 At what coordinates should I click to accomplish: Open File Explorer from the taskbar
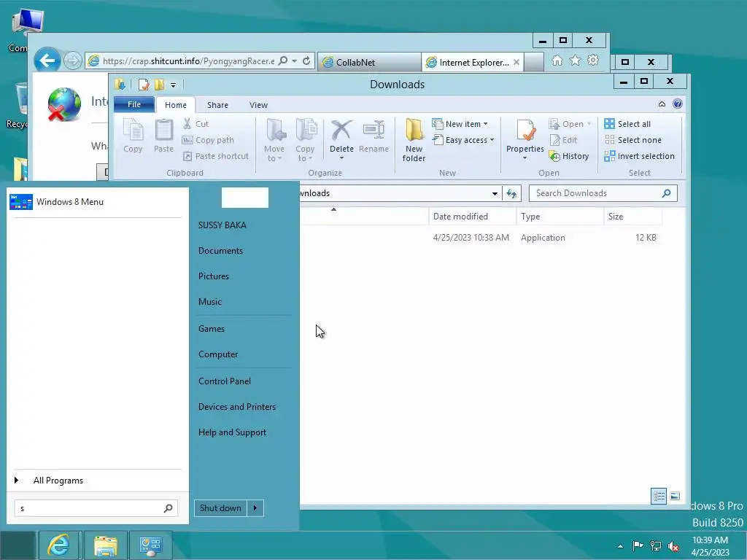pyautogui.click(x=105, y=545)
